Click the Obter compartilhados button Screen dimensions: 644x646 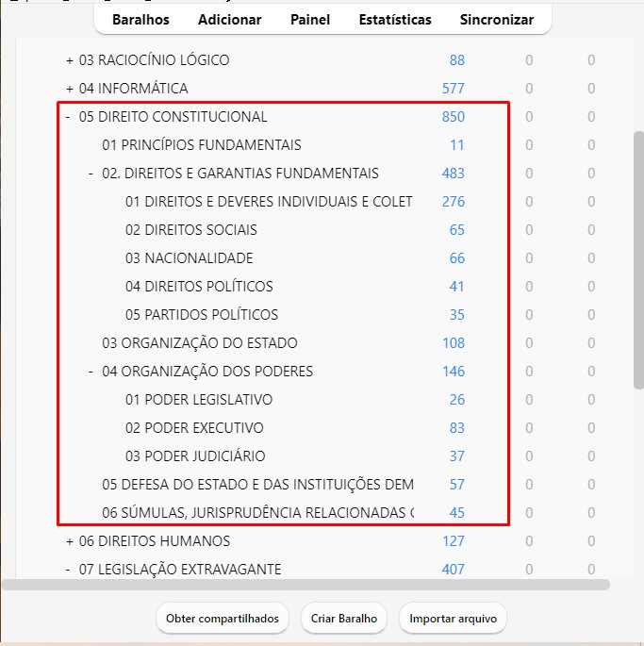[223, 619]
